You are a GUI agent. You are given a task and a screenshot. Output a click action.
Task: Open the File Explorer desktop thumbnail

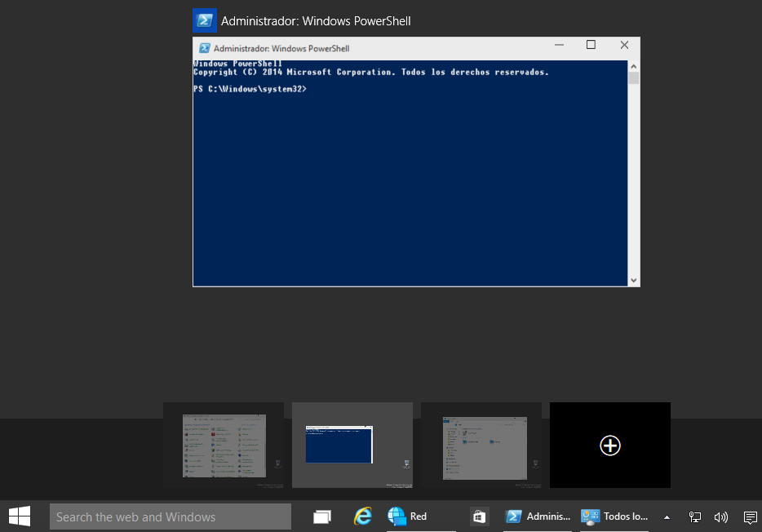click(x=481, y=445)
